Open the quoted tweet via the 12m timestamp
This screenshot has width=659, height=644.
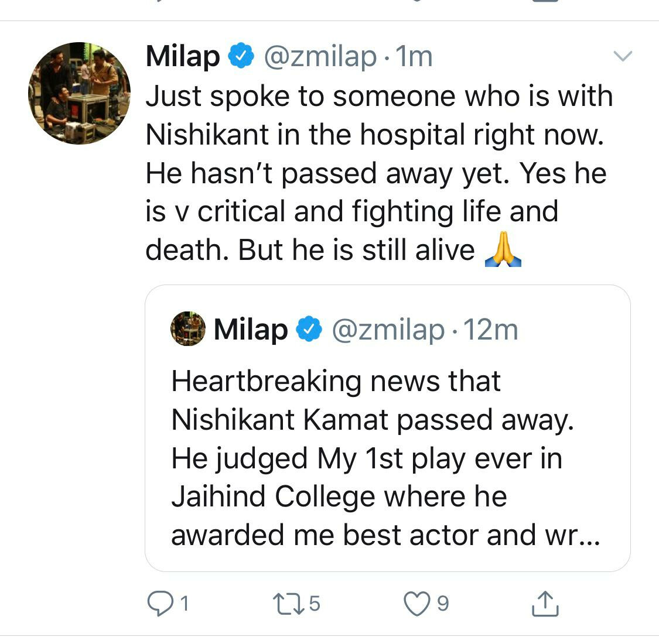[491, 330]
